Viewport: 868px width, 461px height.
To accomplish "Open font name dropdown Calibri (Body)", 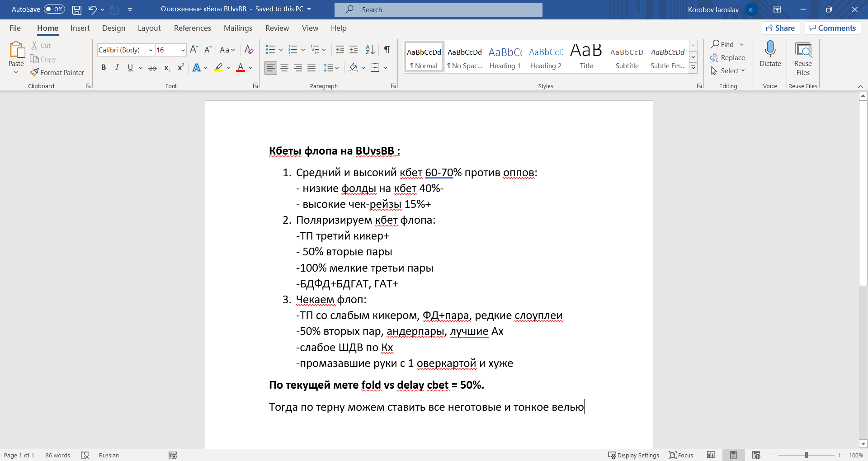I will point(151,50).
